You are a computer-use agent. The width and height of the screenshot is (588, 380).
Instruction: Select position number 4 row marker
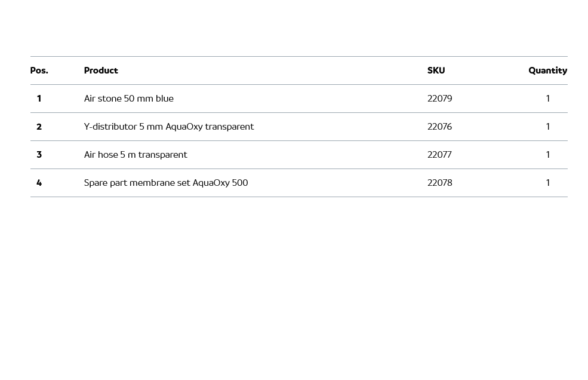(39, 183)
